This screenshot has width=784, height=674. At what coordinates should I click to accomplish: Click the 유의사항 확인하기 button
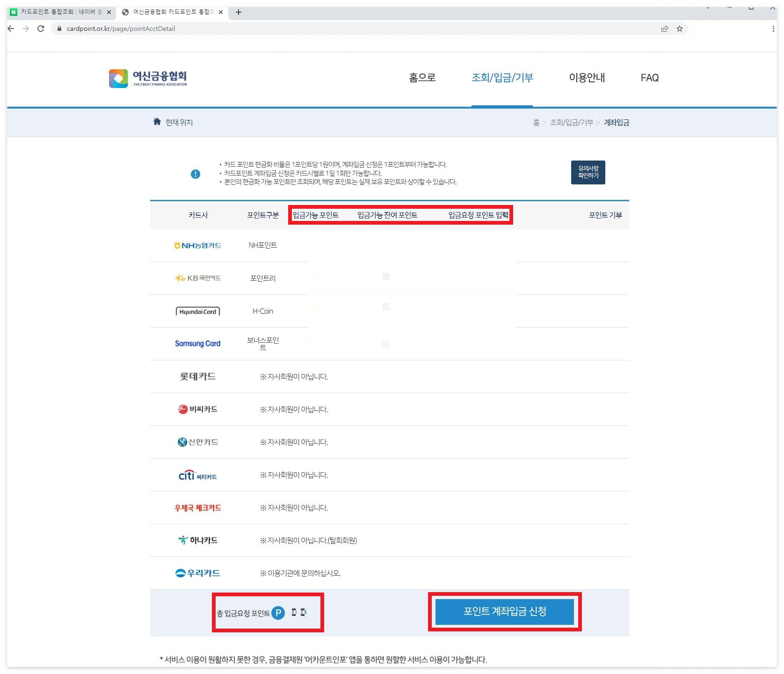point(588,172)
